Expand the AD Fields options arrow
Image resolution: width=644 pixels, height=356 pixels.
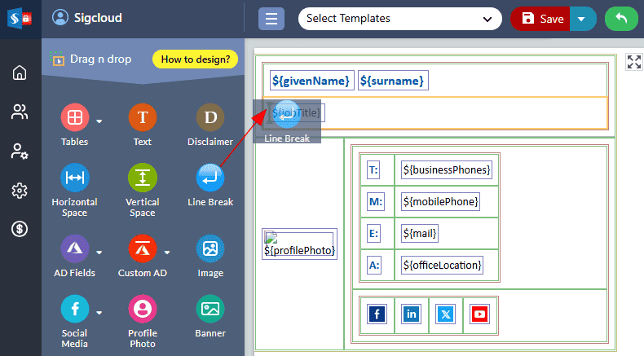pos(99,251)
